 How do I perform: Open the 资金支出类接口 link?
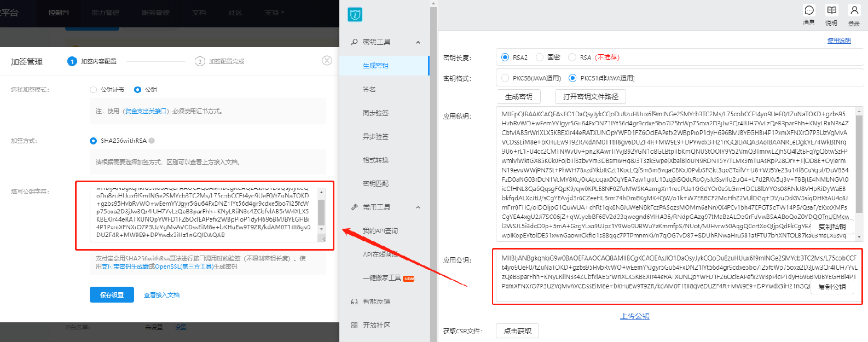point(146,111)
